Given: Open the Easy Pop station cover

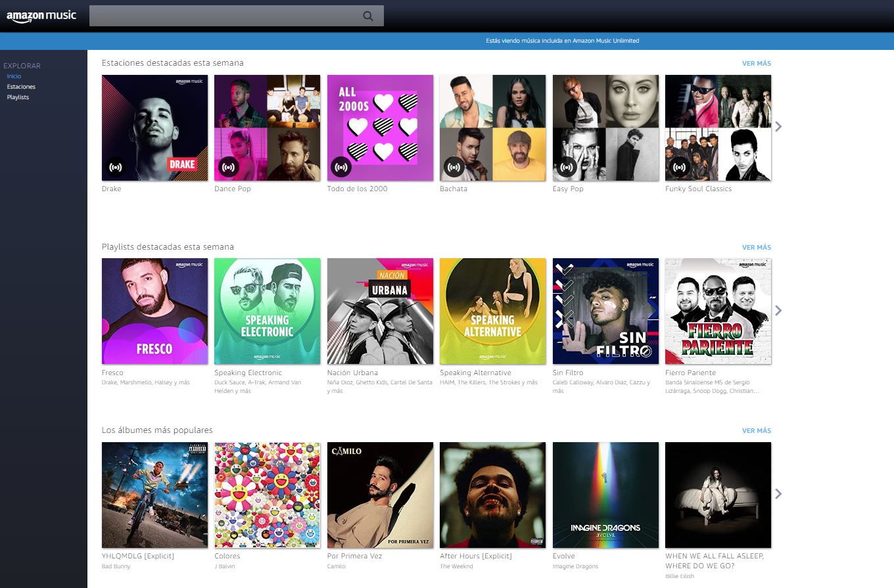Looking at the screenshot, I should point(606,127).
